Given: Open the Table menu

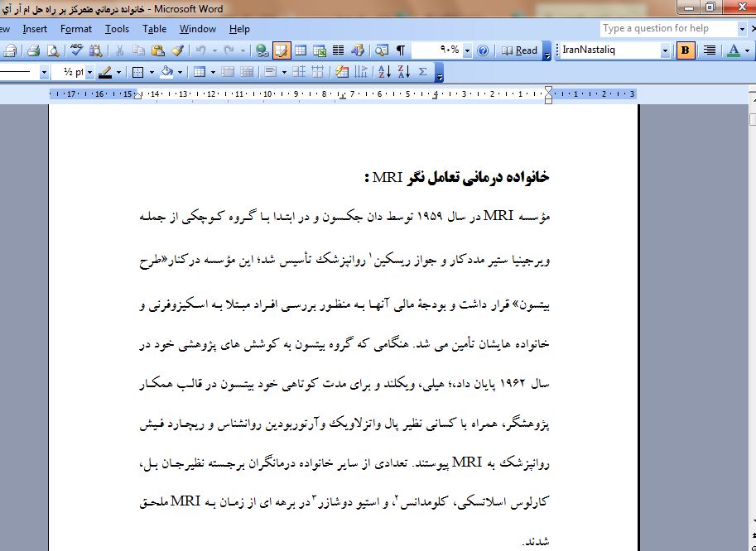Looking at the screenshot, I should (154, 29).
